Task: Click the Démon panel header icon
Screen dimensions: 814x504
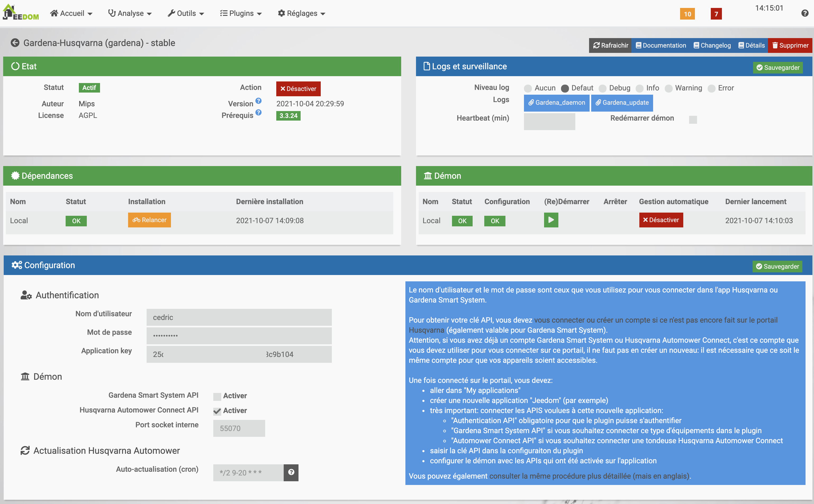Action: (428, 176)
